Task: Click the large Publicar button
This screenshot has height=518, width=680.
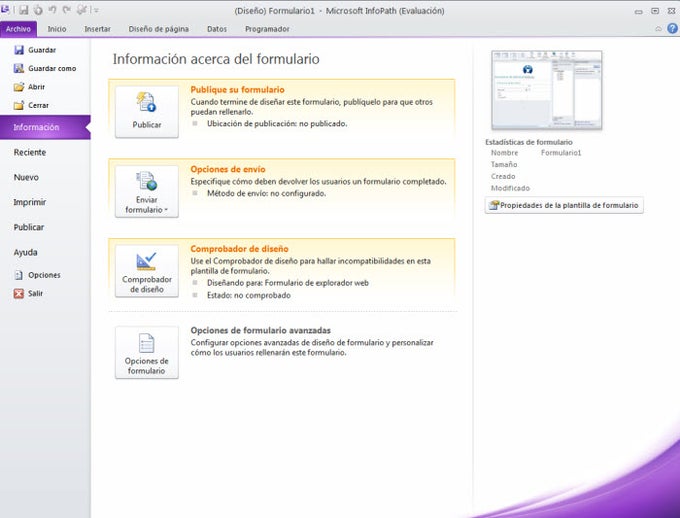Action: pyautogui.click(x=147, y=112)
